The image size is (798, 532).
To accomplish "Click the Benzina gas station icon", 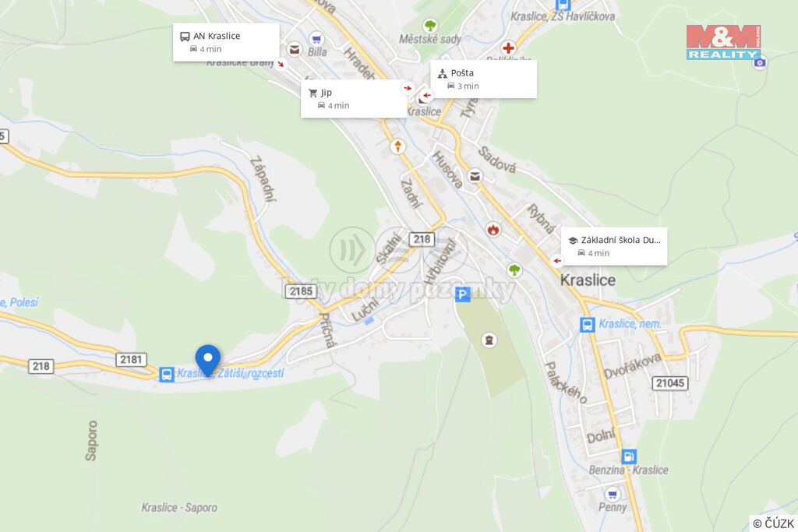I will [x=629, y=456].
